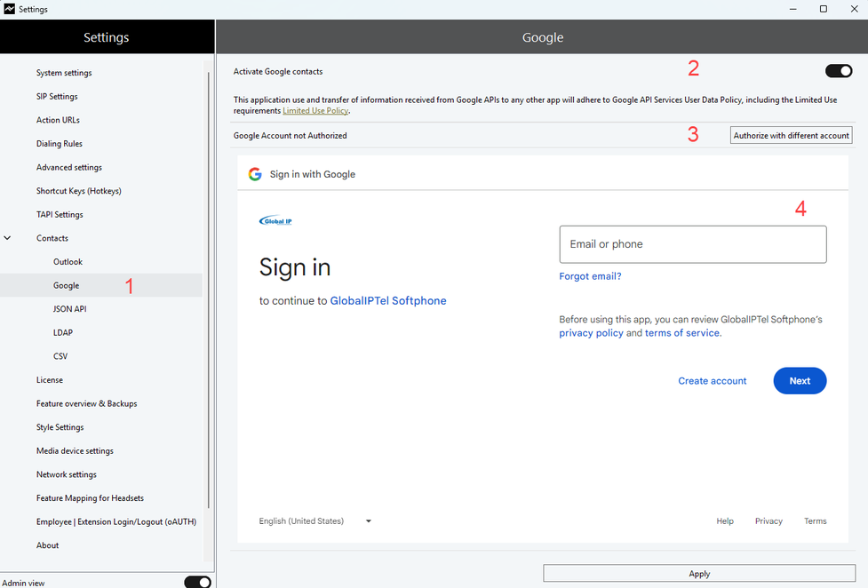This screenshot has width=868, height=588.
Task: Select LDAP contacts settings
Action: (x=63, y=333)
